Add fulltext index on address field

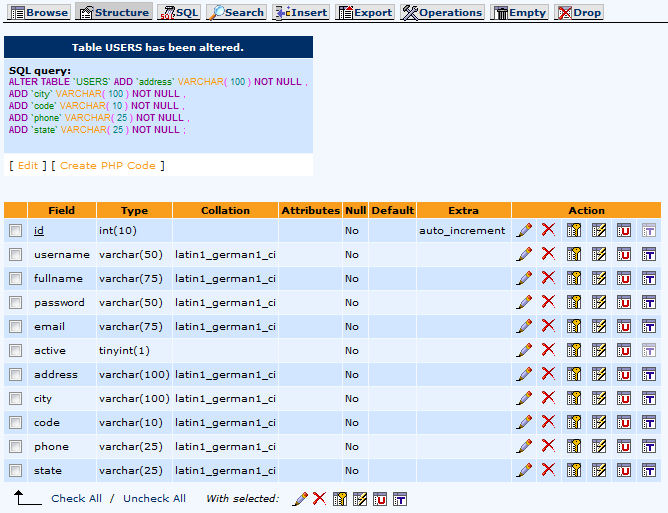pyautogui.click(x=648, y=375)
